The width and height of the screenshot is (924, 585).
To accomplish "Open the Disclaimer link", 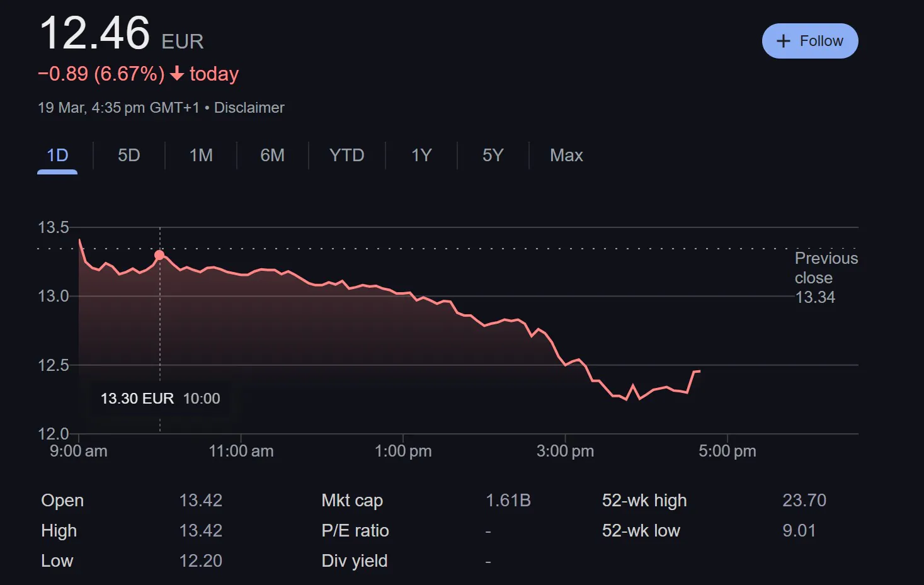I will pos(249,108).
